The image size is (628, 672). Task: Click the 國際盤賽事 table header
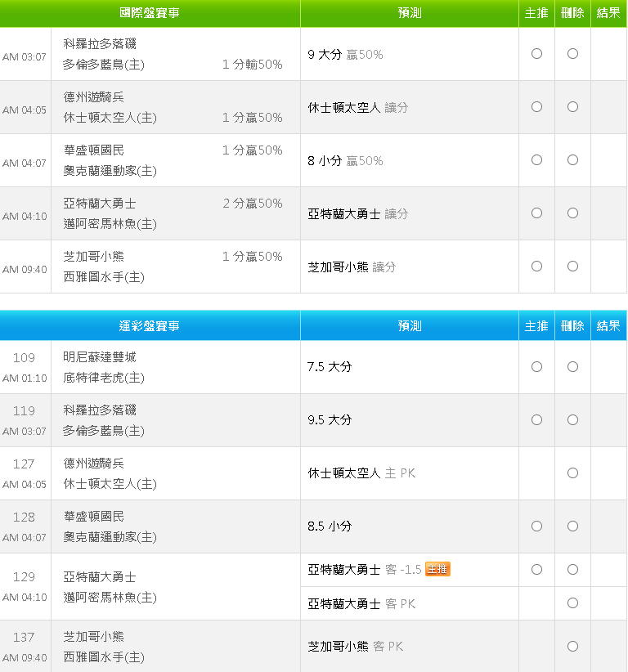click(150, 13)
